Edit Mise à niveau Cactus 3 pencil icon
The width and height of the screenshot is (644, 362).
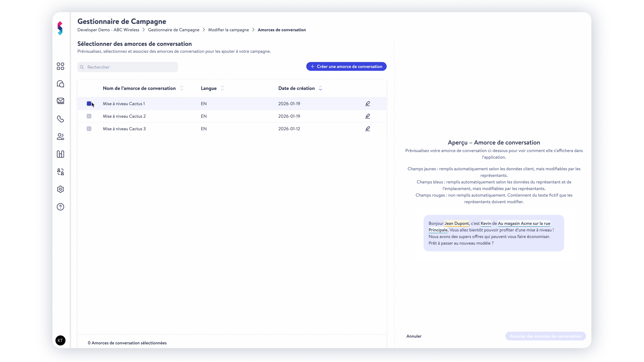point(368,129)
